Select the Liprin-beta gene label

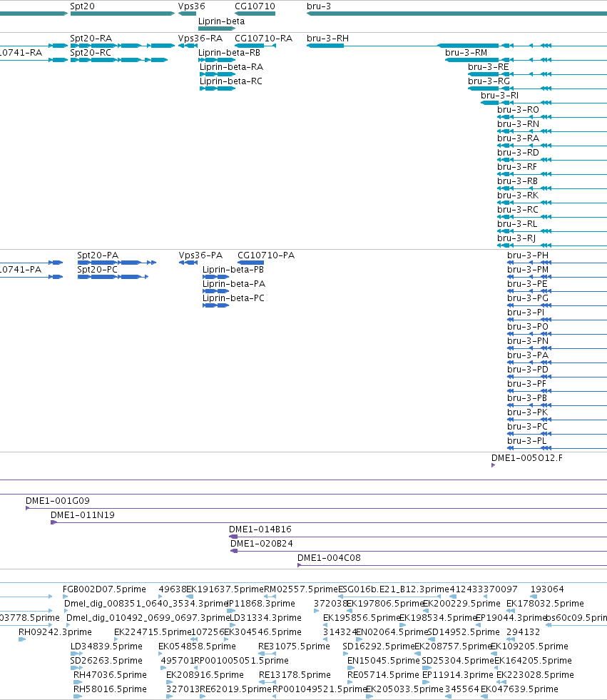point(221,21)
